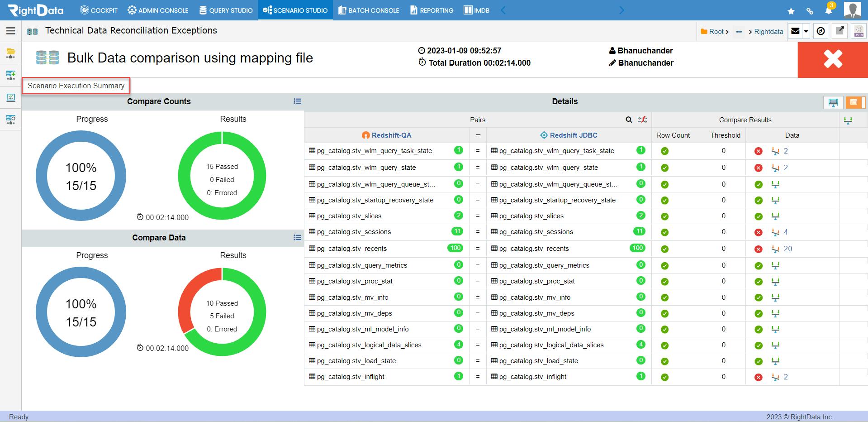Select the gear settings icon in left sidebar
This screenshot has height=422, width=868.
(11, 120)
